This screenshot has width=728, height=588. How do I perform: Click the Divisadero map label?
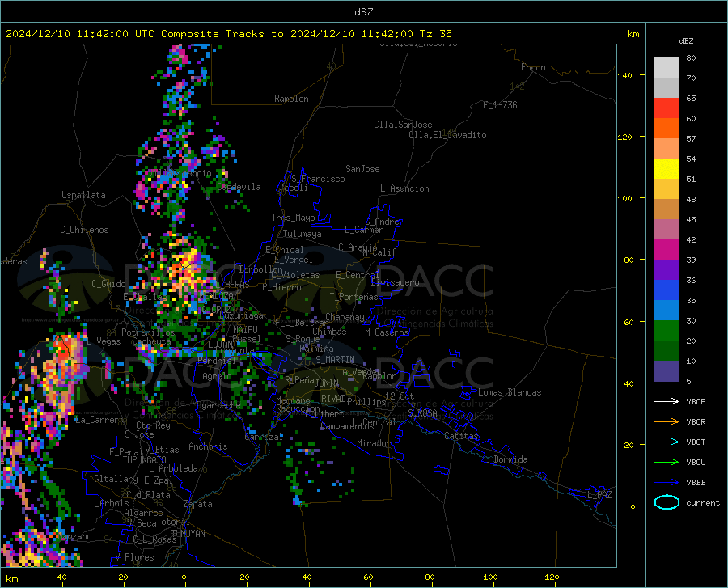[x=395, y=282]
